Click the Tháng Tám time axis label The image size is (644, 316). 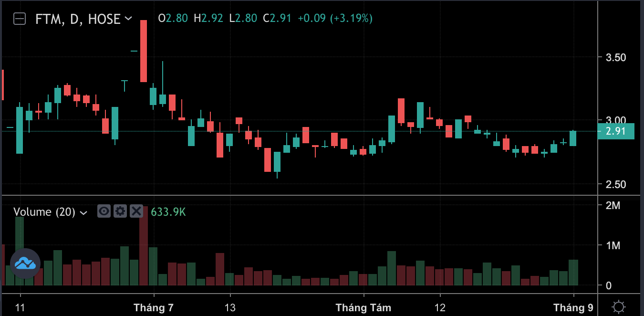(x=364, y=307)
